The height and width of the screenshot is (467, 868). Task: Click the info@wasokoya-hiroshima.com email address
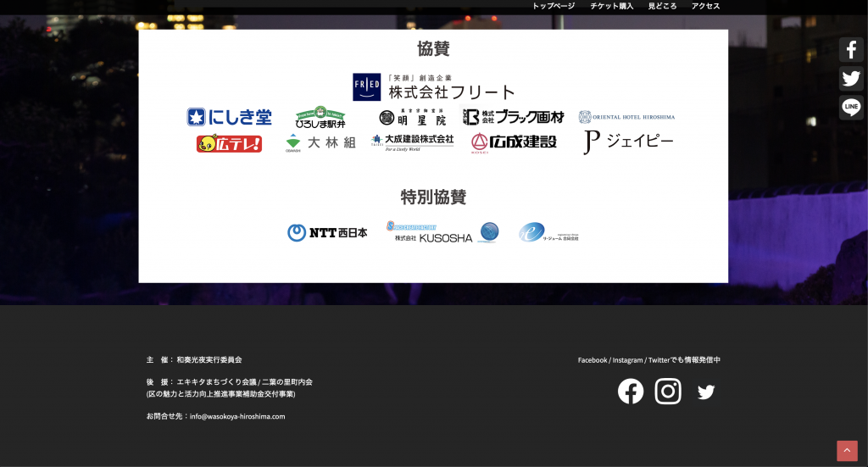pyautogui.click(x=237, y=417)
